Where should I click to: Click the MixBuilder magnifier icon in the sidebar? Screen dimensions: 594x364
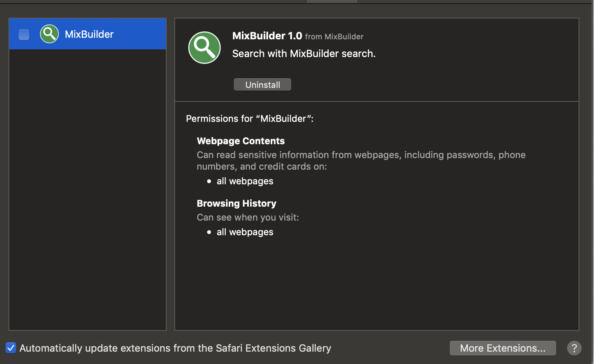49,34
